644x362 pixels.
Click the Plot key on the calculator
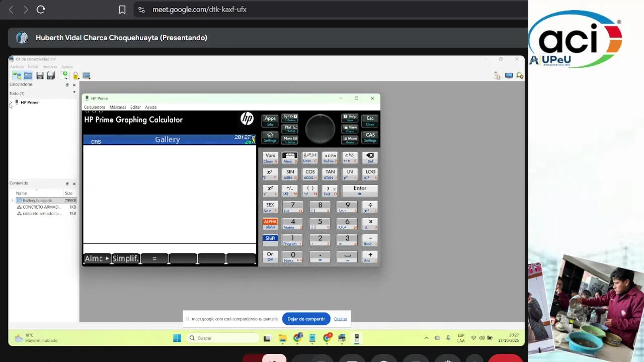tap(290, 129)
